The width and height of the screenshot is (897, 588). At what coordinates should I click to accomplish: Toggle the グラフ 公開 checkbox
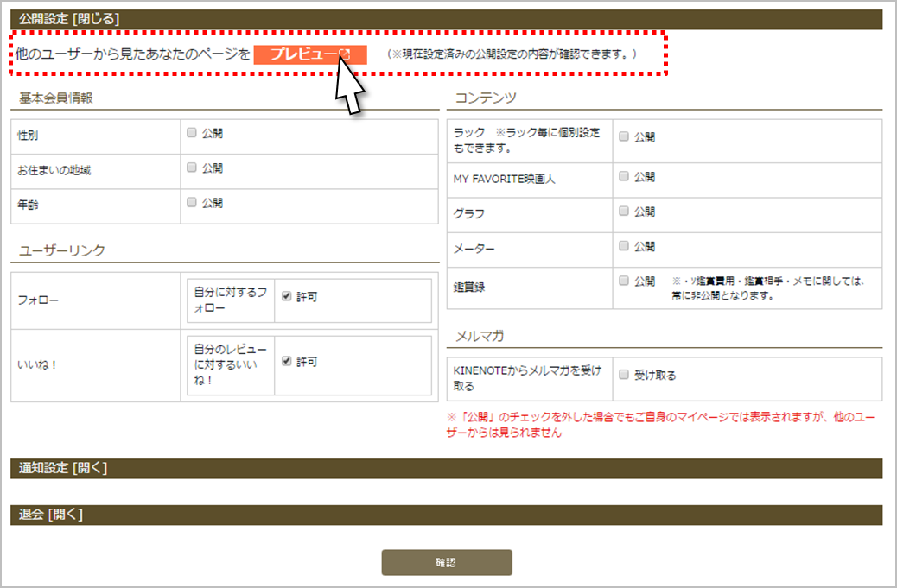(x=624, y=212)
